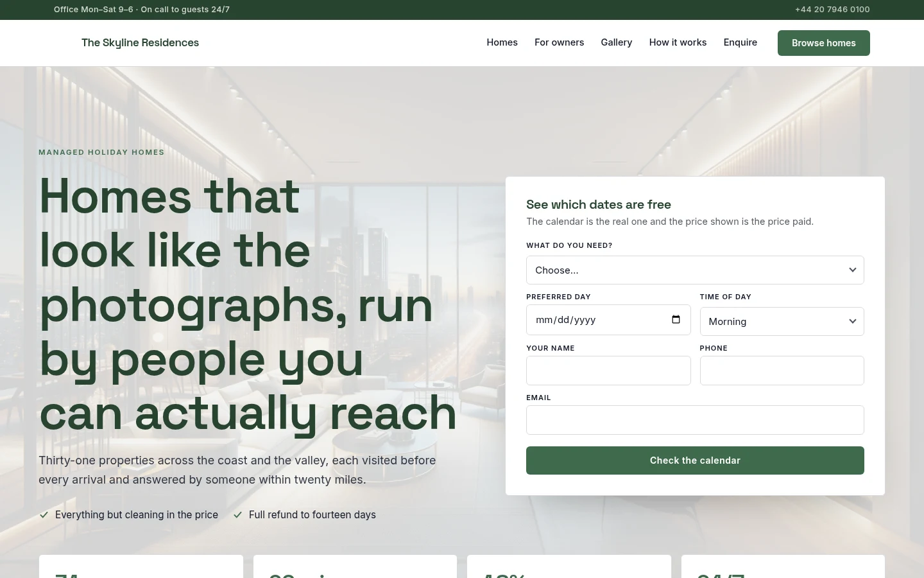Go to the Homes nav item

click(x=502, y=42)
